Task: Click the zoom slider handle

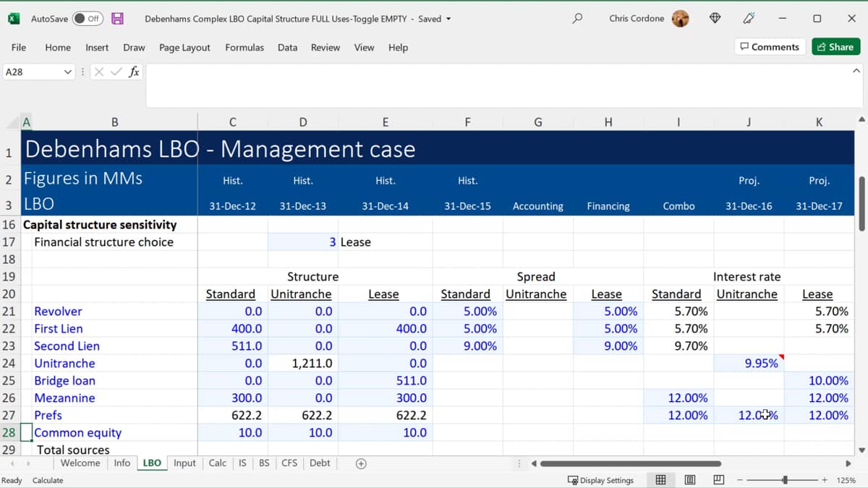Action: point(785,480)
